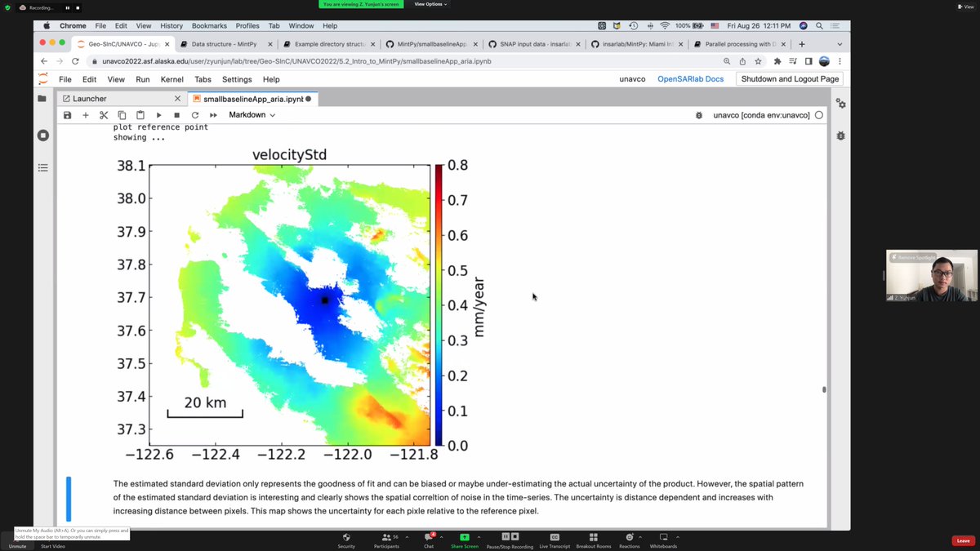Image resolution: width=980 pixels, height=551 pixels.
Task: Interrupt the kernel with the stop icon
Action: 176,115
